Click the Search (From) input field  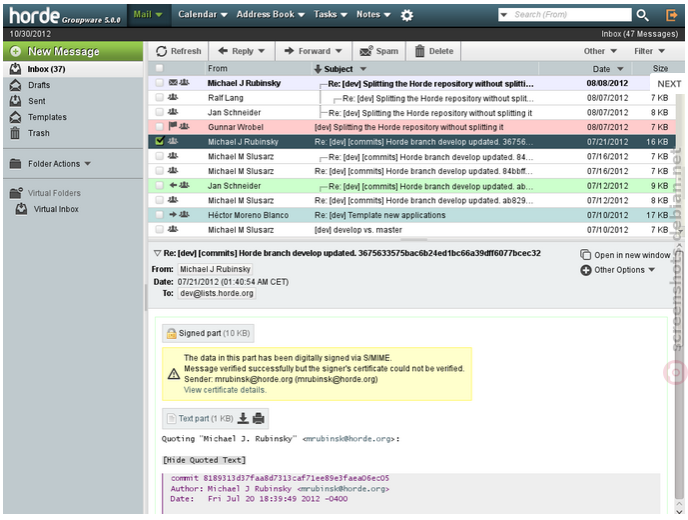tap(570, 15)
